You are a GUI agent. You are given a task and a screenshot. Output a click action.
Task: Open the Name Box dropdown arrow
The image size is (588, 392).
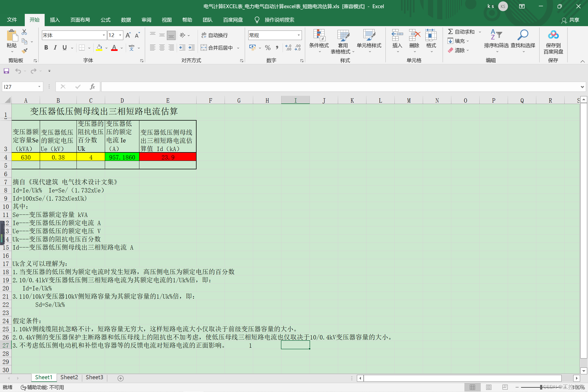pos(39,87)
